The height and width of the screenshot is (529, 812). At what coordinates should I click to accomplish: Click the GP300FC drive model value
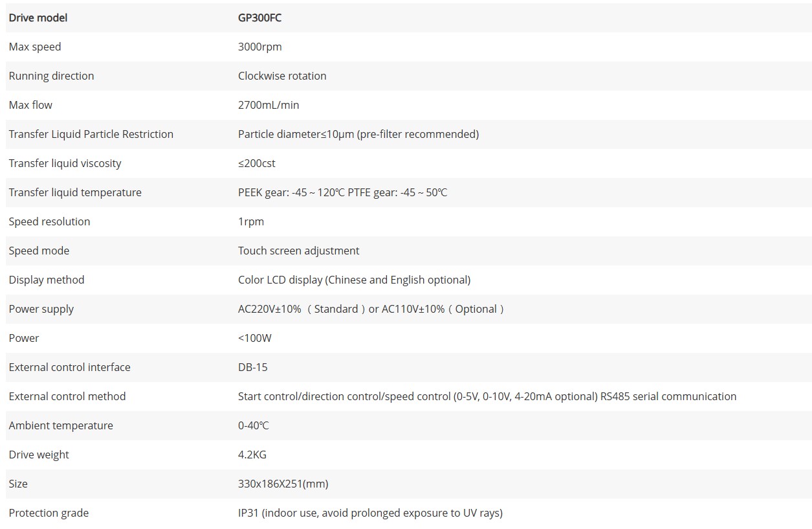(259, 17)
